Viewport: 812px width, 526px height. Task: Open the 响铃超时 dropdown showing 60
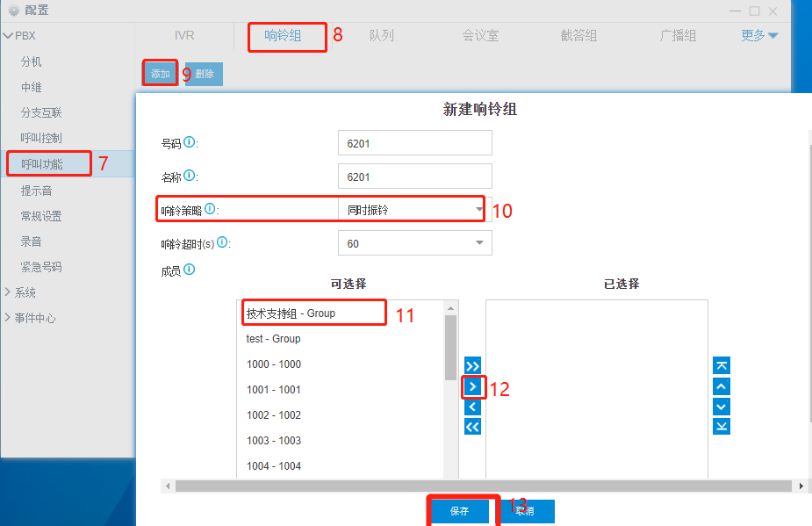pyautogui.click(x=414, y=243)
